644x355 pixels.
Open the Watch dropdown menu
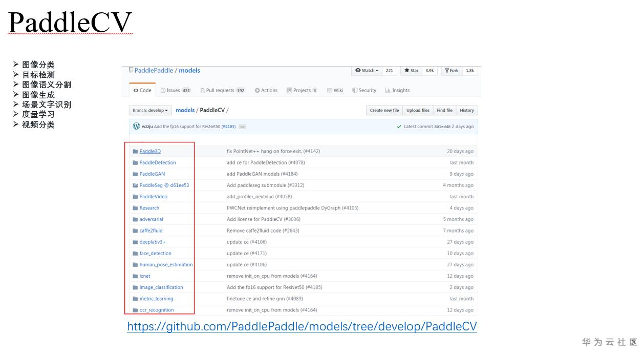click(367, 71)
